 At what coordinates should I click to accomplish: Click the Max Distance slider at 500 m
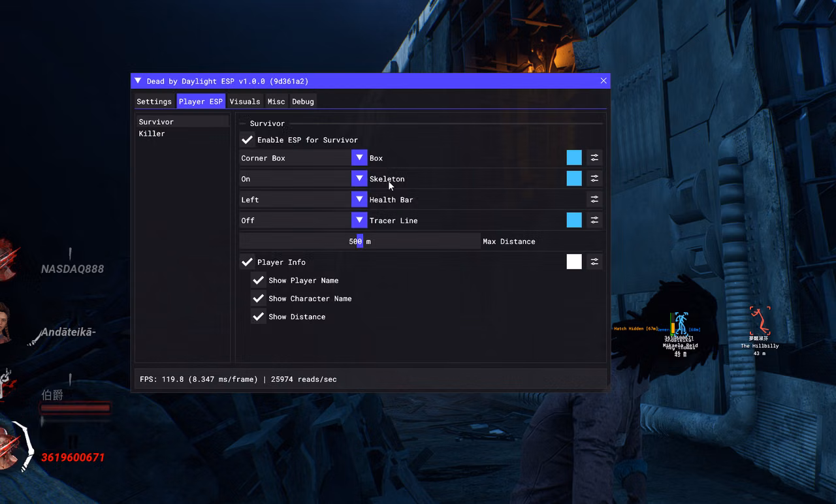(x=360, y=242)
